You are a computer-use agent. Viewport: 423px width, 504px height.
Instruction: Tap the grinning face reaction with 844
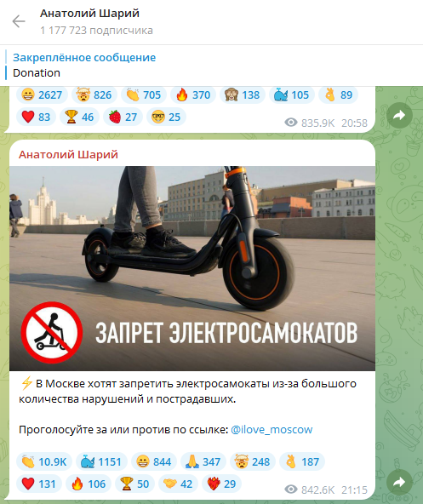[x=154, y=462]
